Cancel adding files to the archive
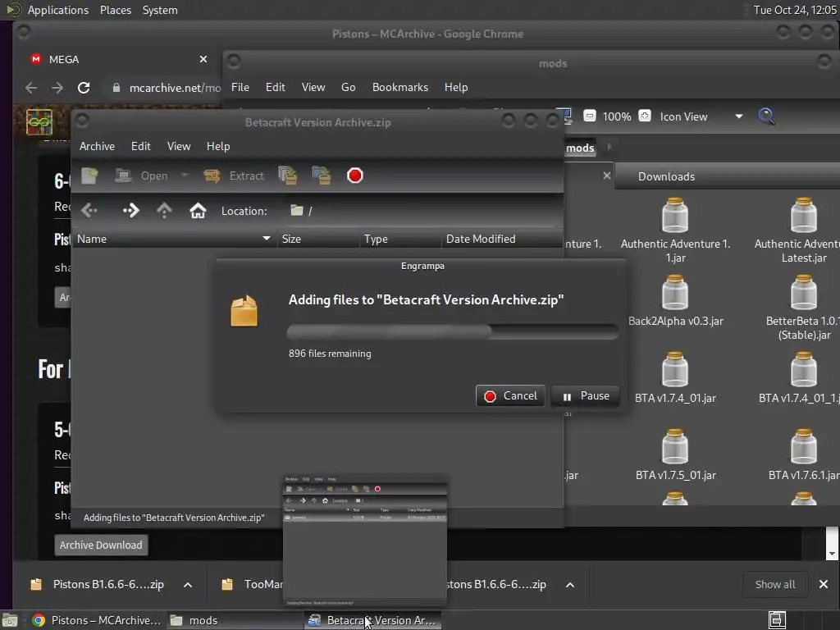 click(x=510, y=396)
